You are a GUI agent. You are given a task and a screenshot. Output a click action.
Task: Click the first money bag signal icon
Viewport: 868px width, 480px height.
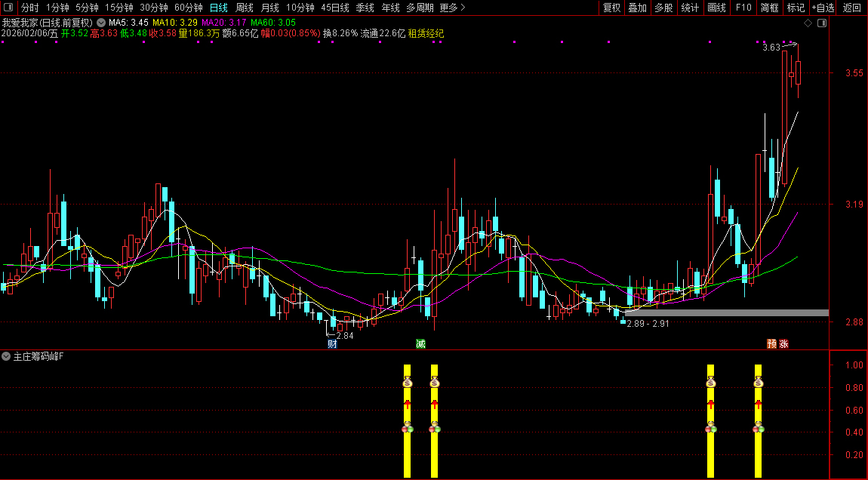coord(408,383)
